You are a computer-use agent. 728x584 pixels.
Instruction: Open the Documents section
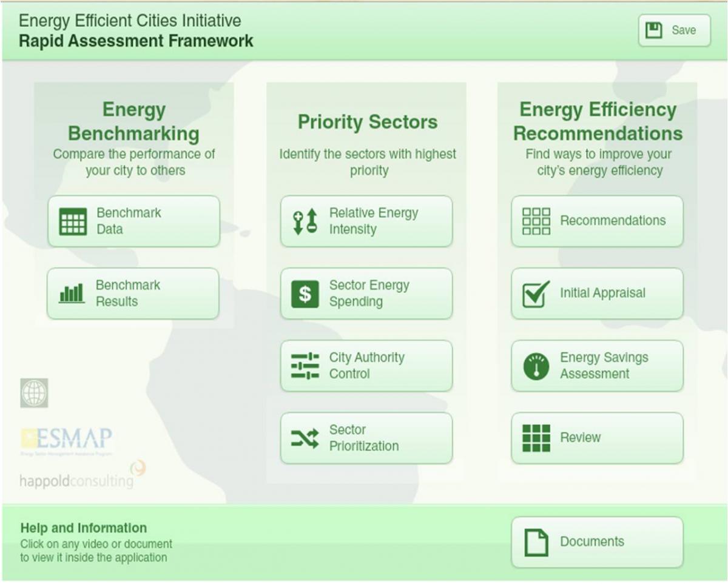point(596,541)
